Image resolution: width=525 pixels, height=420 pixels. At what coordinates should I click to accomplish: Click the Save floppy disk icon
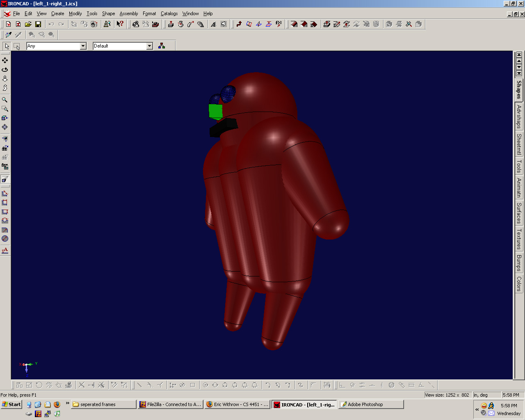[x=38, y=24]
